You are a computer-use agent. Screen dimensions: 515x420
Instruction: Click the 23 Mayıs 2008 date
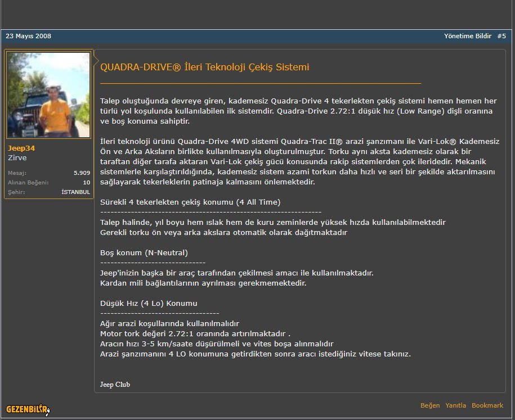click(x=28, y=36)
